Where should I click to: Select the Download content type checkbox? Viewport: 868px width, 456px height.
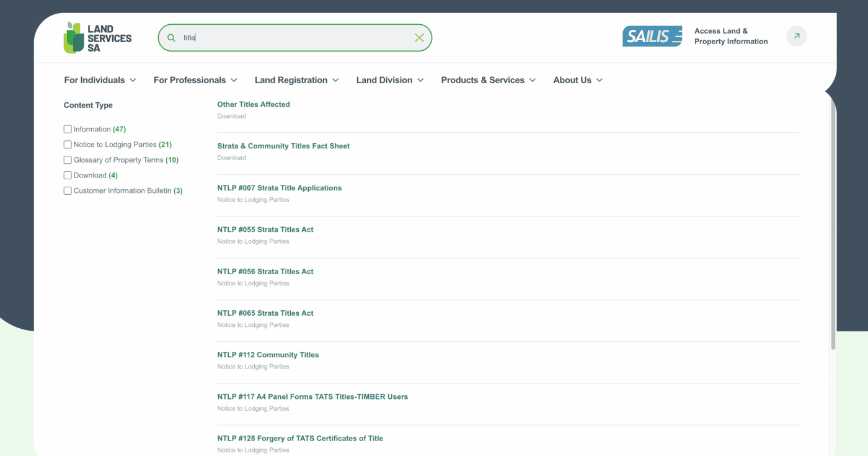click(68, 176)
